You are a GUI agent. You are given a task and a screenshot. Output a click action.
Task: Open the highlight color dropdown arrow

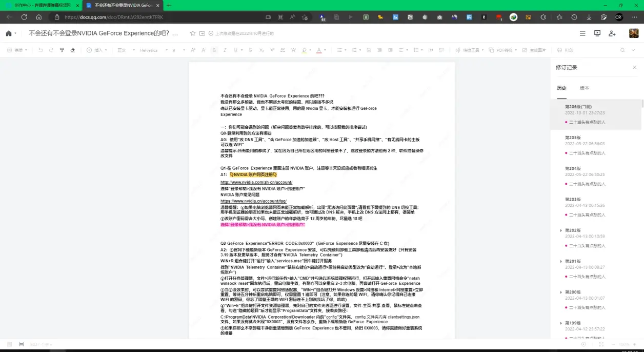pyautogui.click(x=310, y=50)
